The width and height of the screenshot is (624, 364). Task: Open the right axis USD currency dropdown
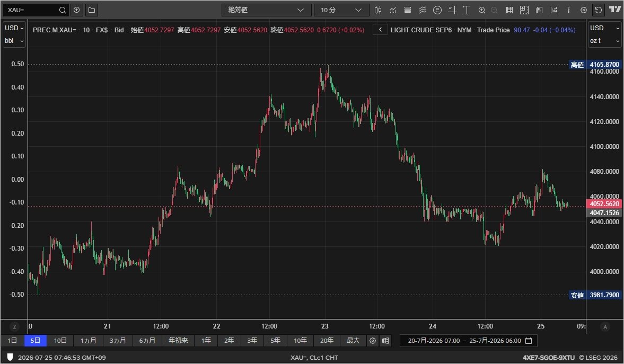pos(604,28)
